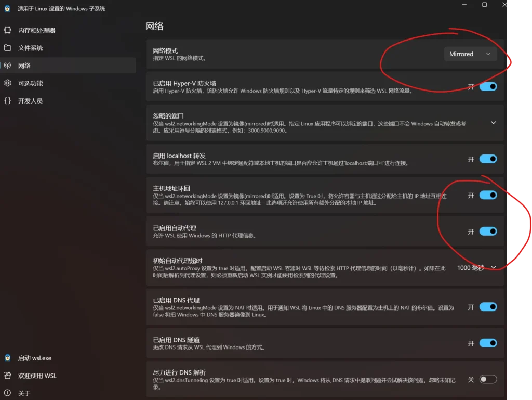
Task: Enable 尽力进行 DNS 解析 switch
Action: 488,379
